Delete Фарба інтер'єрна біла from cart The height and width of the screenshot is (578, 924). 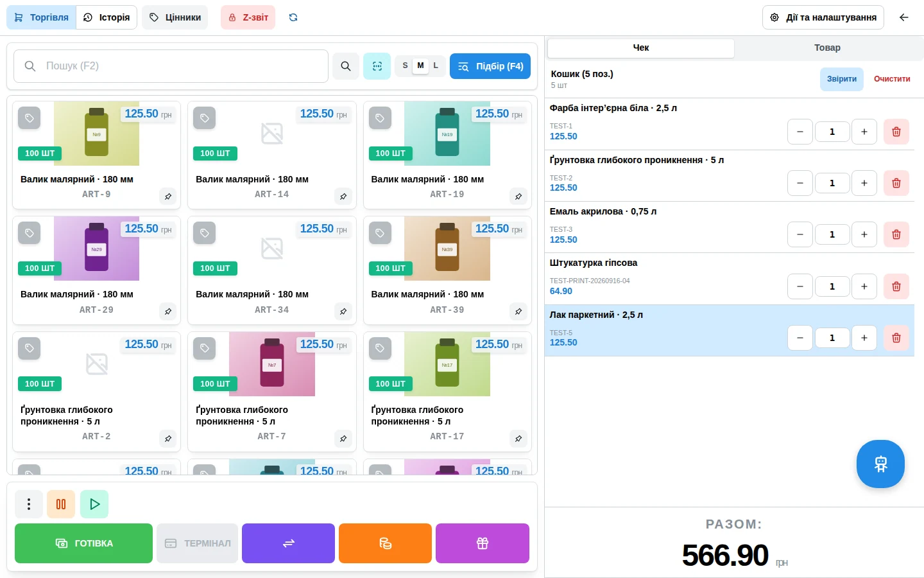(896, 132)
